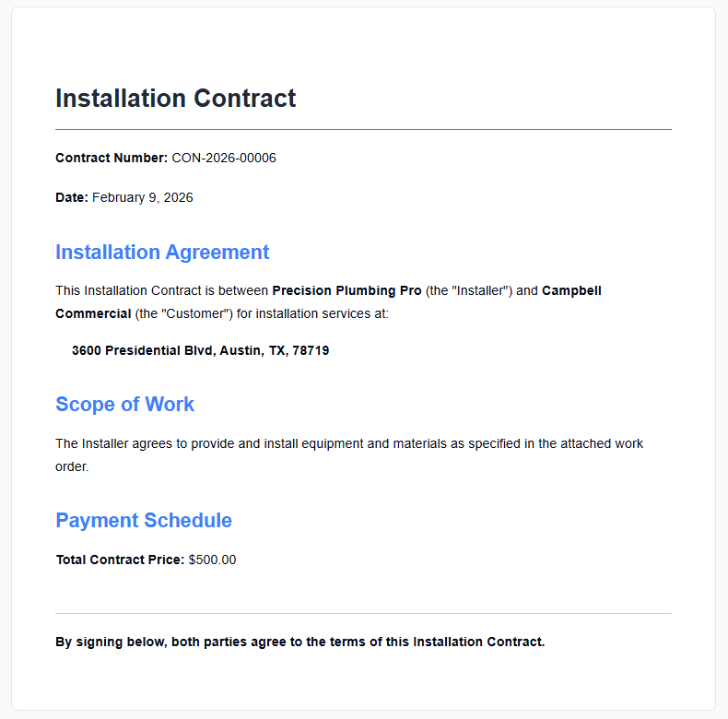Click the Payment Schedule heading
728x719 pixels.
pyautogui.click(x=144, y=520)
